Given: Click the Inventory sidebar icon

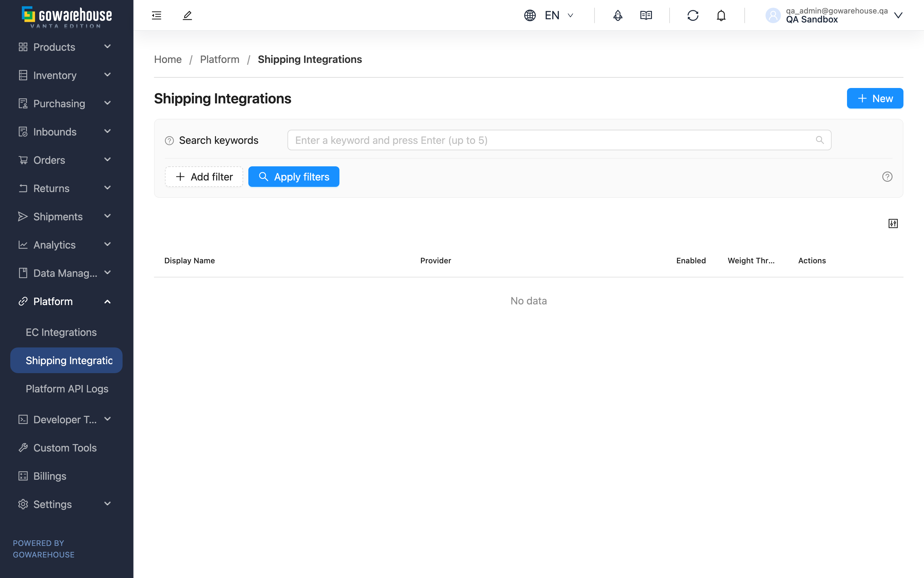Looking at the screenshot, I should click(x=23, y=75).
